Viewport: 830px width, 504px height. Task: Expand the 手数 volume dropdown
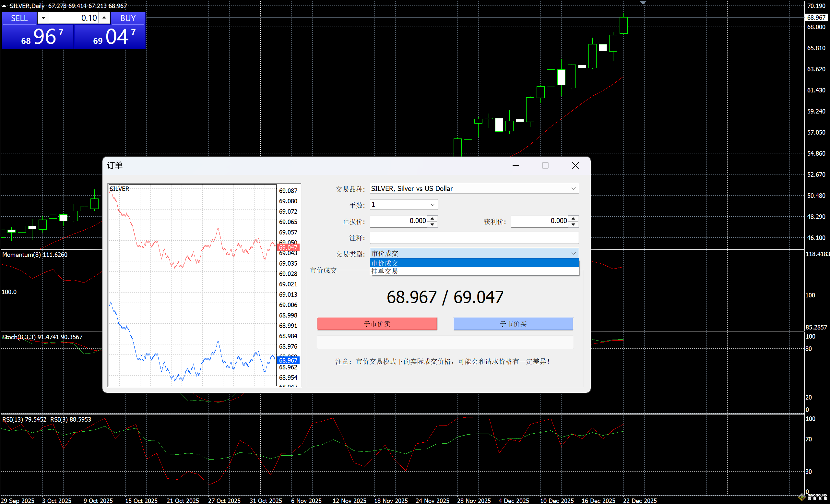pos(433,205)
